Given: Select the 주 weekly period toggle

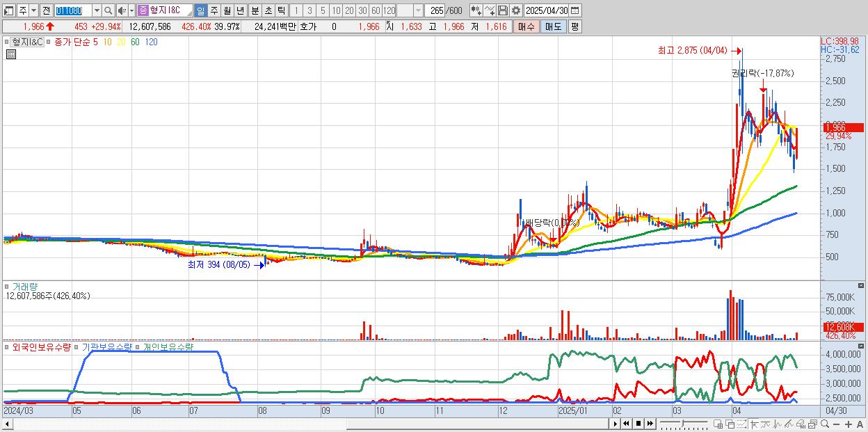Looking at the screenshot, I should pos(214,10).
